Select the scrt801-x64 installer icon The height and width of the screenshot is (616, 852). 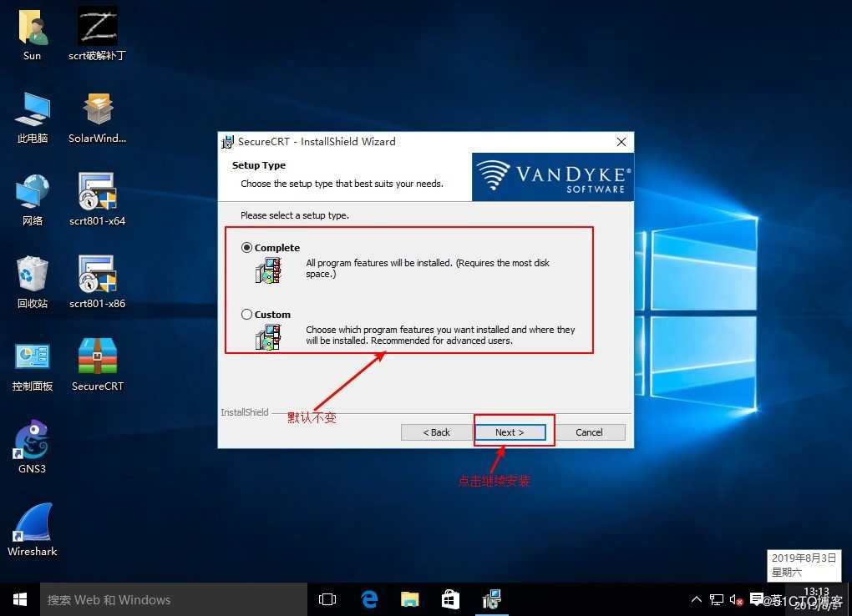[97, 199]
